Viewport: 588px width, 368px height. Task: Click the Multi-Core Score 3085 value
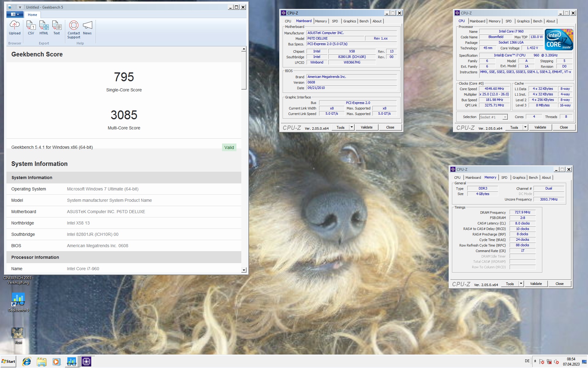(x=124, y=115)
